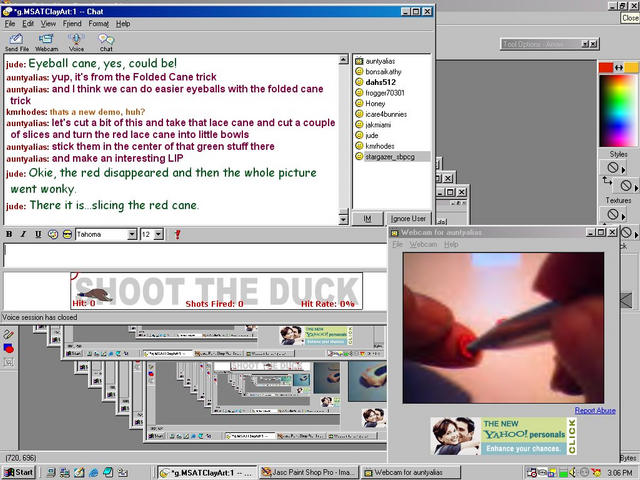Pick a color from rainbow palette
The image size is (640, 480).
coord(618,110)
